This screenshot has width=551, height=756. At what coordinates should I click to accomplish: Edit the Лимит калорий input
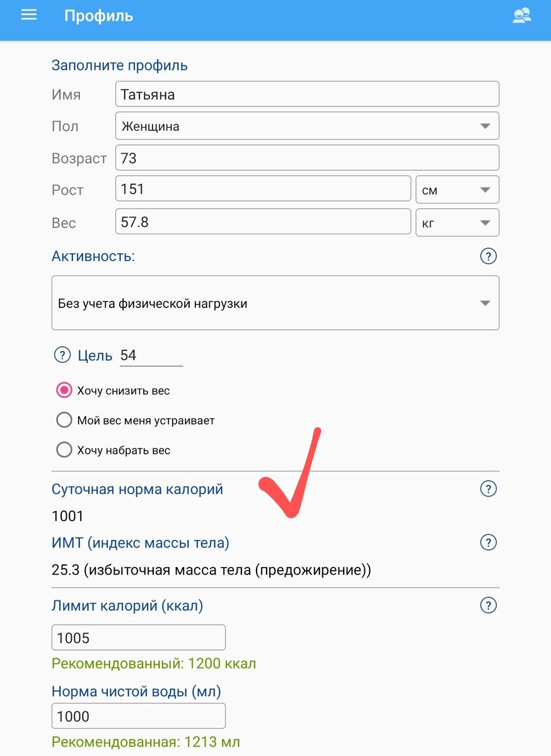pyautogui.click(x=138, y=638)
